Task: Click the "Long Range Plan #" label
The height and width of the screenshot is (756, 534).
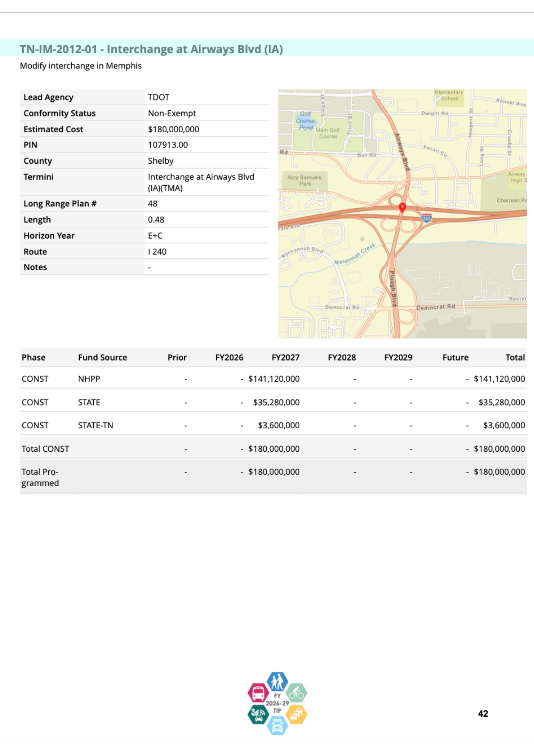Action: coord(60,204)
